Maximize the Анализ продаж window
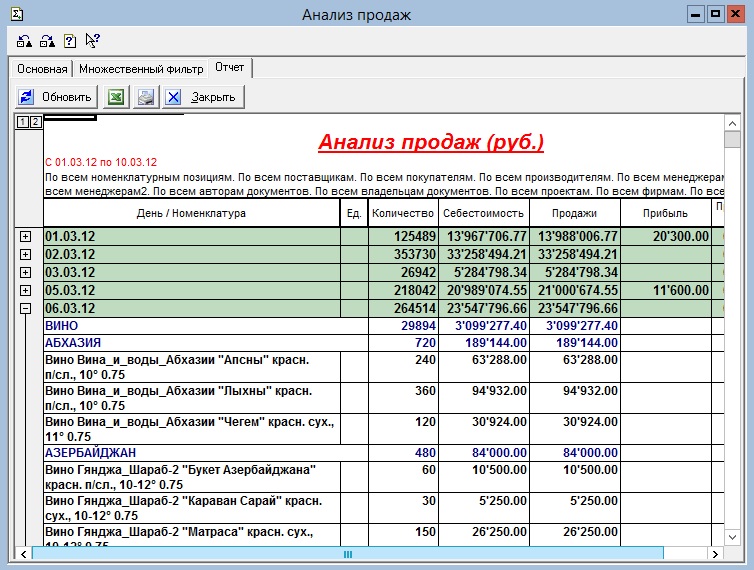 pyautogui.click(x=716, y=14)
